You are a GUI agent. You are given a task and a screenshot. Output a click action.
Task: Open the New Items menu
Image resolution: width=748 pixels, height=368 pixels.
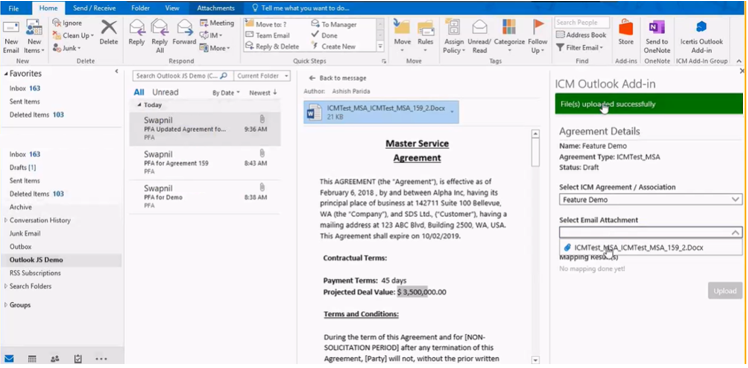click(x=34, y=37)
